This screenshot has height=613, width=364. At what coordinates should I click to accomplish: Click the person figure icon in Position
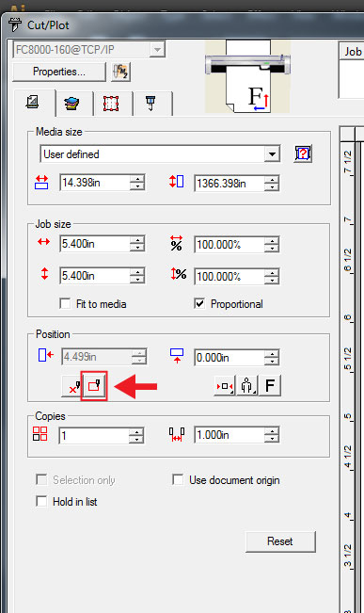(x=246, y=386)
